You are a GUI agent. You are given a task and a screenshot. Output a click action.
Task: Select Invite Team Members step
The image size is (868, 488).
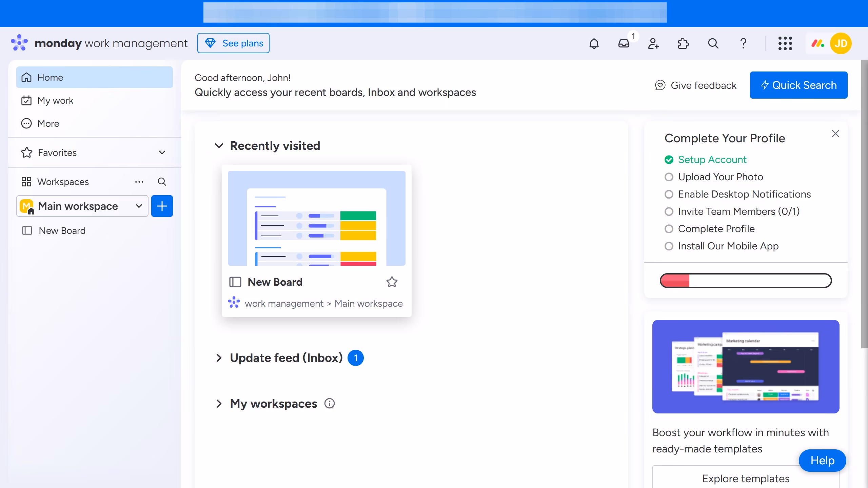click(x=732, y=211)
